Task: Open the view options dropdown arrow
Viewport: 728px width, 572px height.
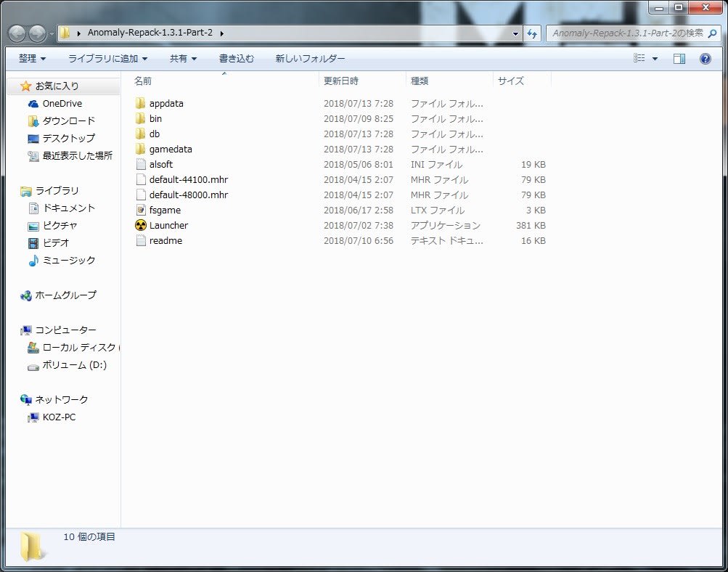Action: (x=655, y=59)
